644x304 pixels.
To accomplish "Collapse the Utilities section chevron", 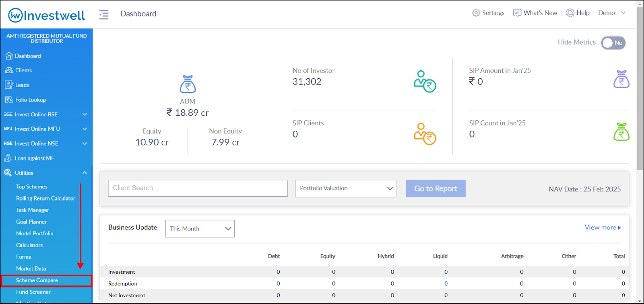I will [85, 173].
